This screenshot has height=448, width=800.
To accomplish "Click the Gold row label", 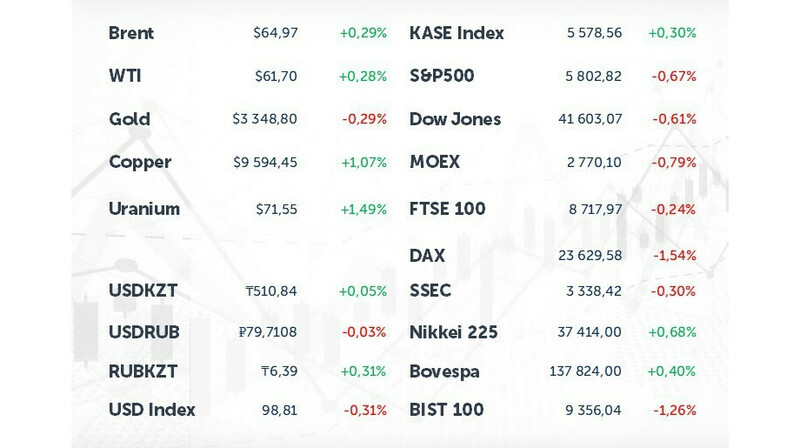I will point(130,119).
